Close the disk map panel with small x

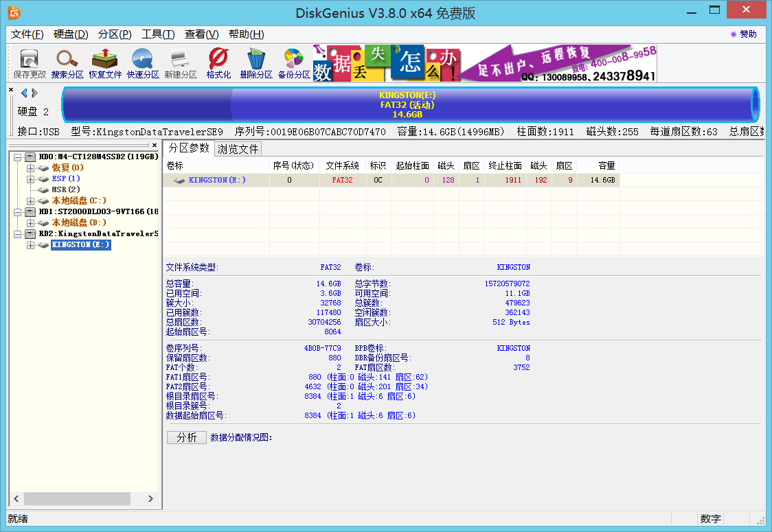(11, 89)
